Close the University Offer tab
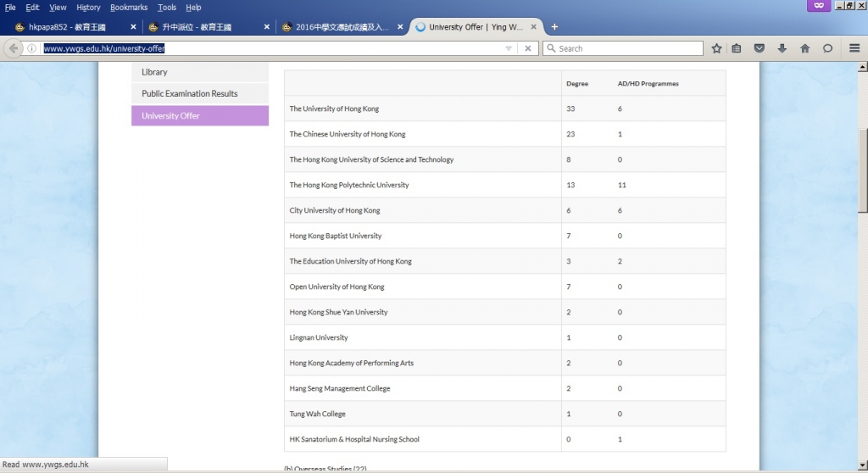The image size is (868, 473). click(x=534, y=26)
